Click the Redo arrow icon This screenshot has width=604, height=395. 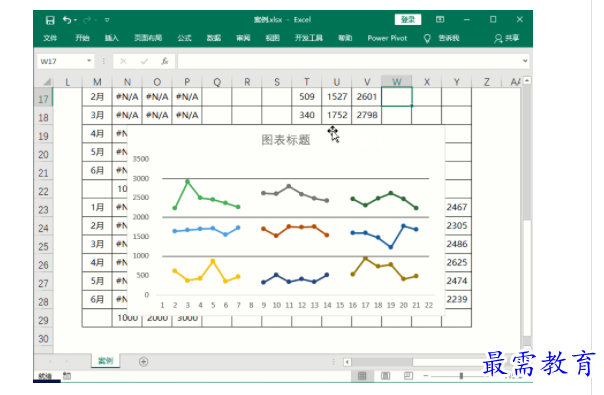[87, 20]
